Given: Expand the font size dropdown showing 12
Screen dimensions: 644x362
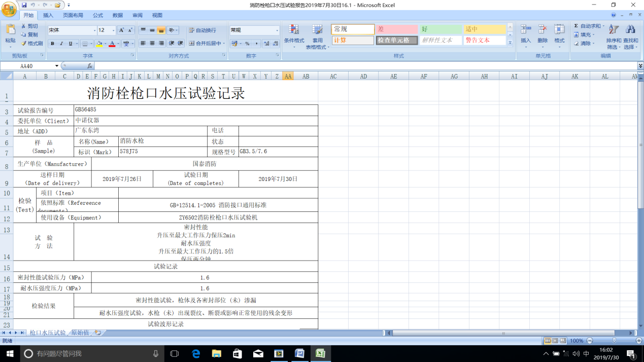Looking at the screenshot, I should point(113,30).
